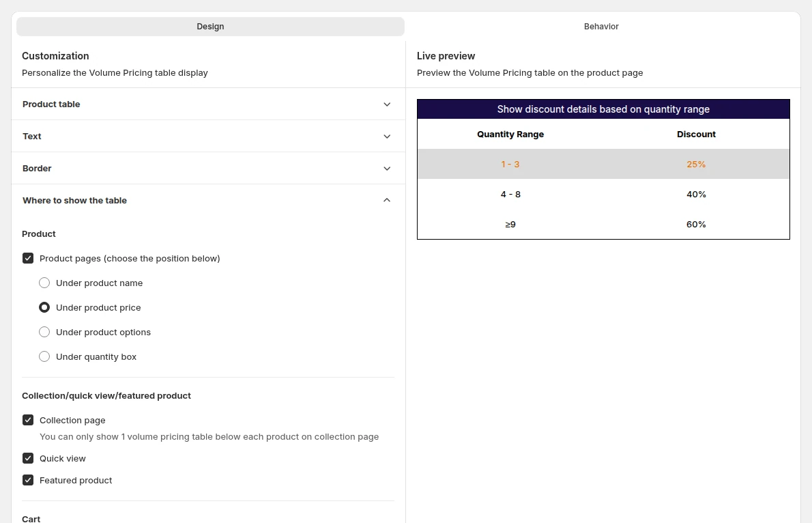The image size is (812, 523).
Task: Expand the Product table section chevron
Action: coord(387,104)
